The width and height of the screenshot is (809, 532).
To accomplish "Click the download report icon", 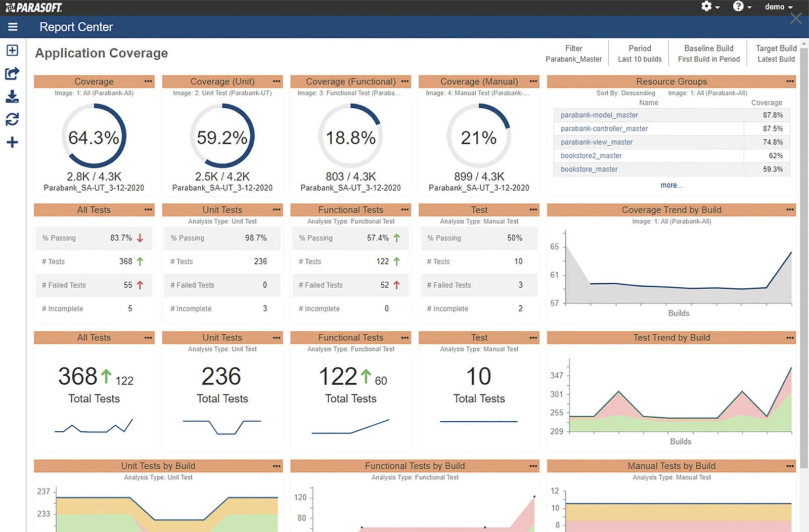I will pos(12,97).
